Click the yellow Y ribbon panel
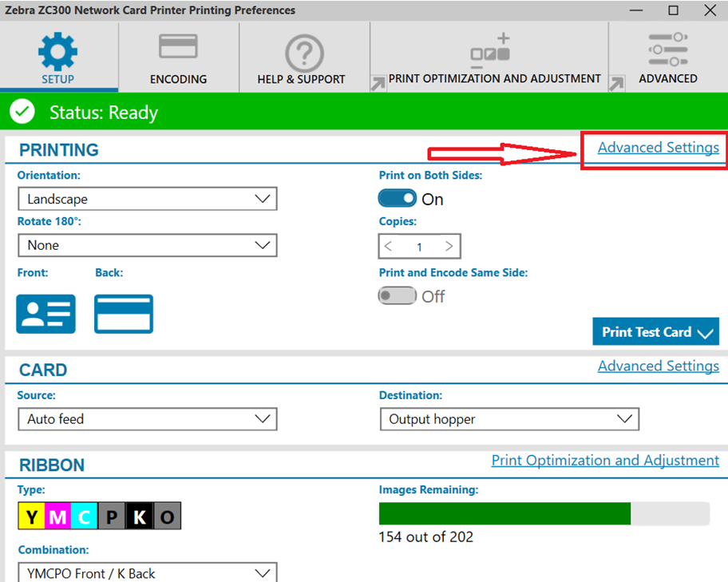 [32, 516]
